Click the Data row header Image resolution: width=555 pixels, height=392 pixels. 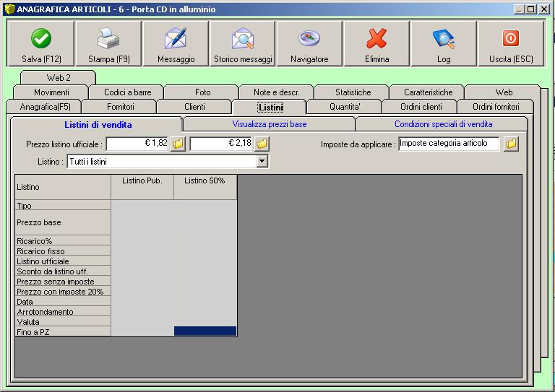pyautogui.click(x=63, y=301)
